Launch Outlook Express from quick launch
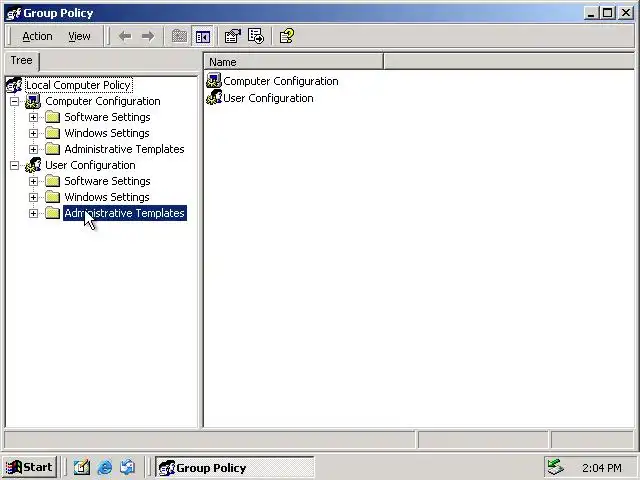 click(x=128, y=467)
